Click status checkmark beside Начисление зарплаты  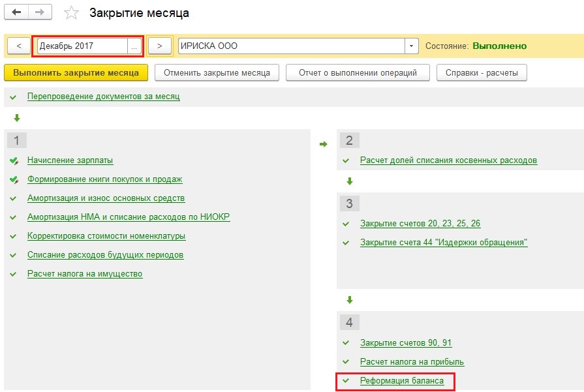tap(14, 160)
